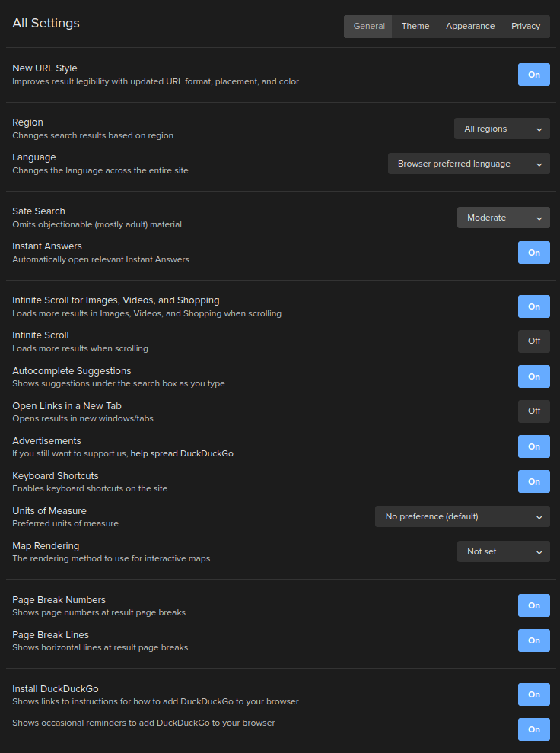Follow the help spread DuckDuckGo link
560x753 pixels.
(x=182, y=453)
